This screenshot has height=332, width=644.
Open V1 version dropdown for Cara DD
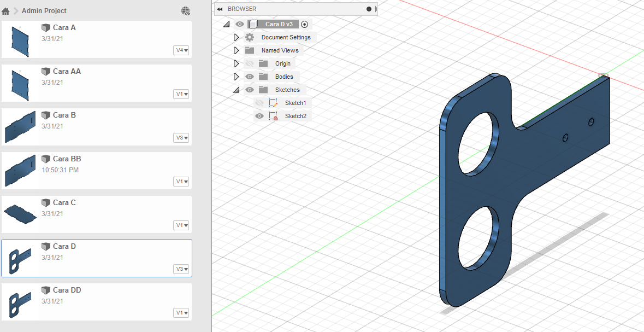[x=181, y=313]
